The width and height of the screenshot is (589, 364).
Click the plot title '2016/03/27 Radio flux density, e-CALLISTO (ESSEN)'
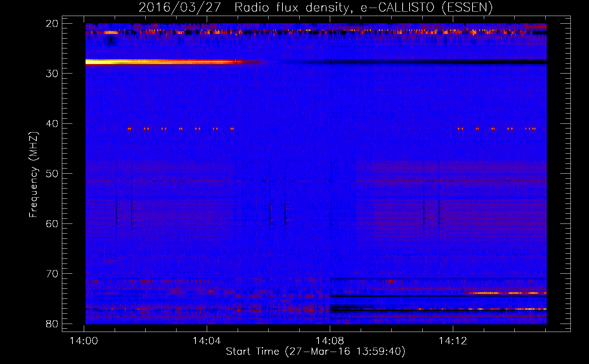[x=316, y=7]
